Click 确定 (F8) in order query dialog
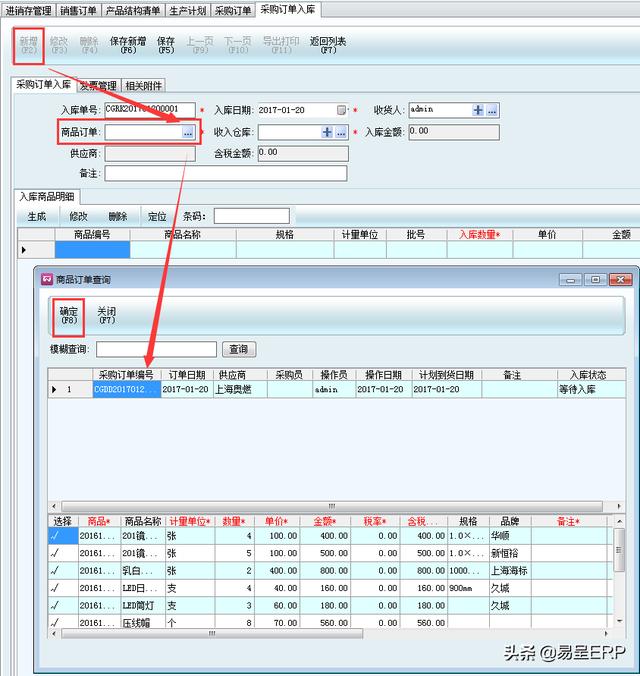The image size is (640, 676). 69,316
